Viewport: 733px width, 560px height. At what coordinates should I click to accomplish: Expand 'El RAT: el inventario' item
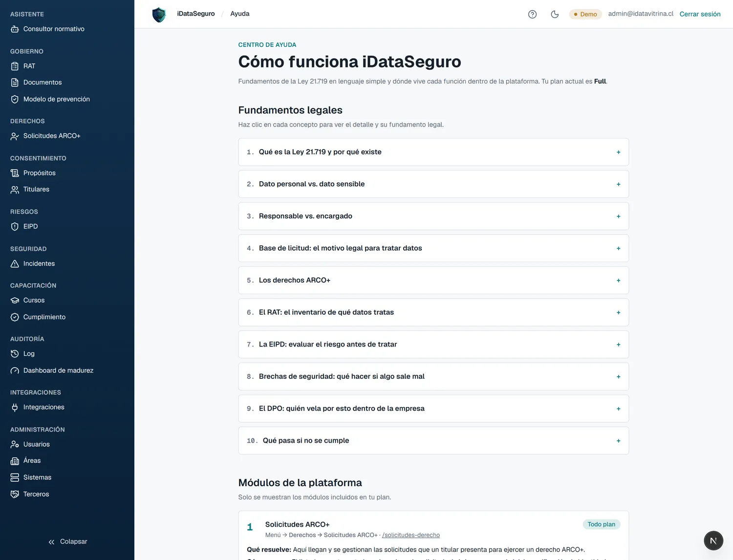click(433, 312)
